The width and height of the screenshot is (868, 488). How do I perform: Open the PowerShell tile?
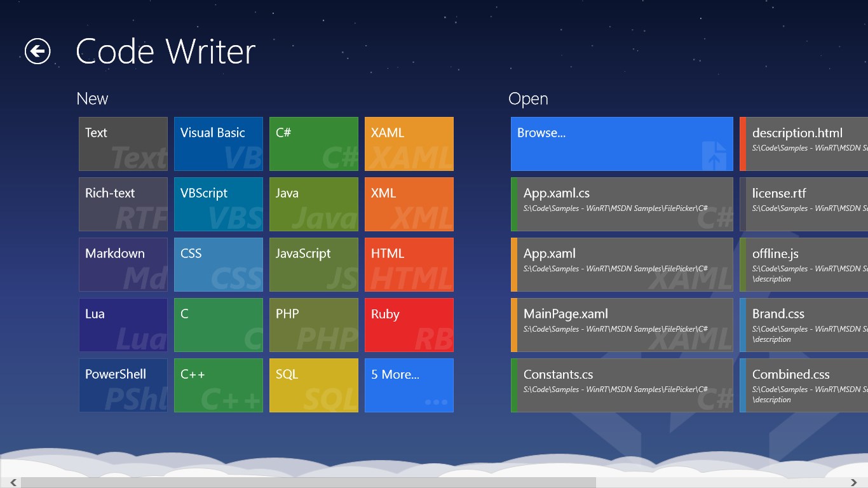[x=123, y=385]
